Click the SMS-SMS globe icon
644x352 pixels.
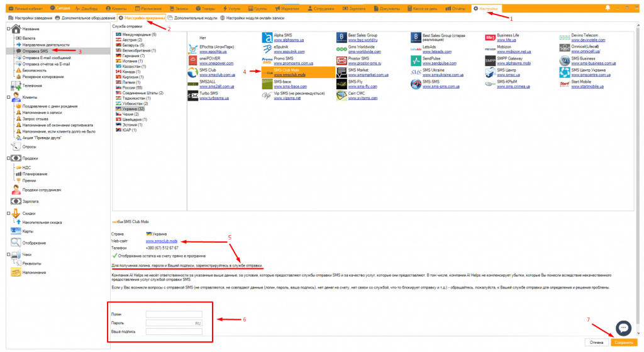(416, 84)
